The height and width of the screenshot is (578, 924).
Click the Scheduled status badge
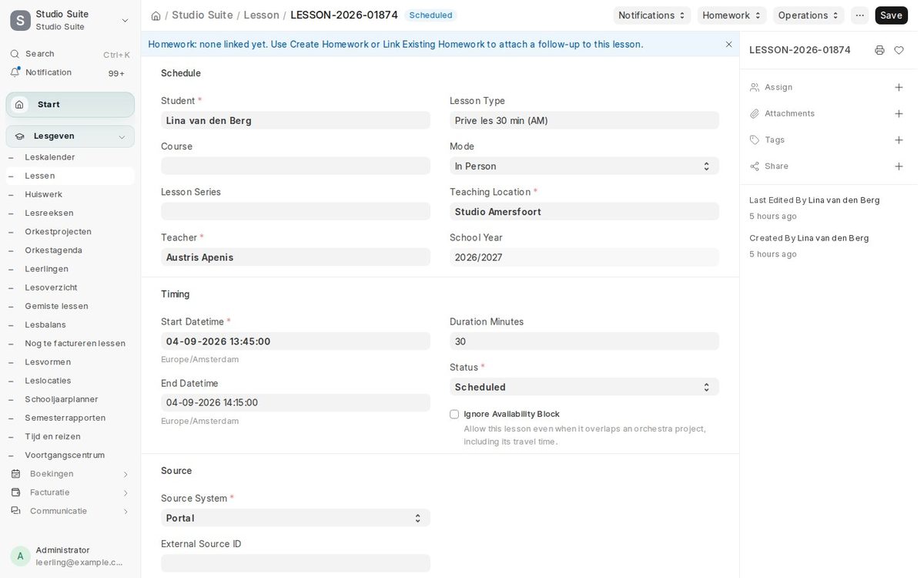(430, 15)
